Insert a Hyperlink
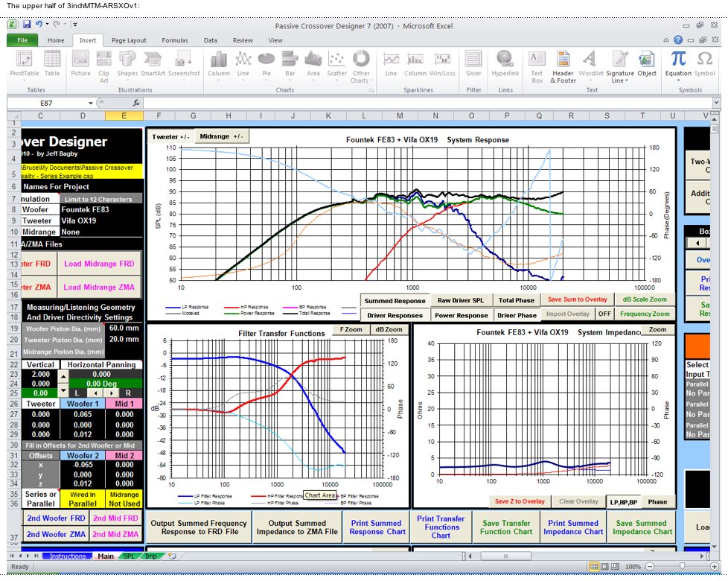Screen dimensions: 728x581 coord(505,63)
